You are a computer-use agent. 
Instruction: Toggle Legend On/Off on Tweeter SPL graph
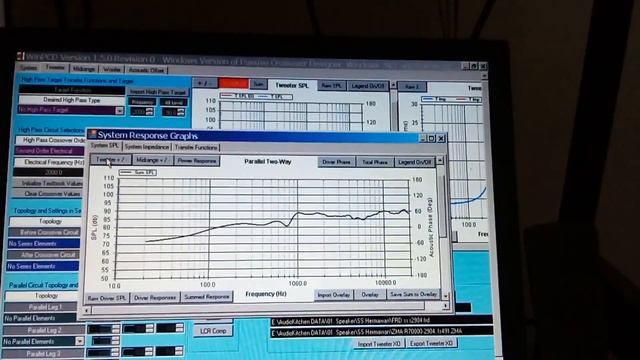368,86
